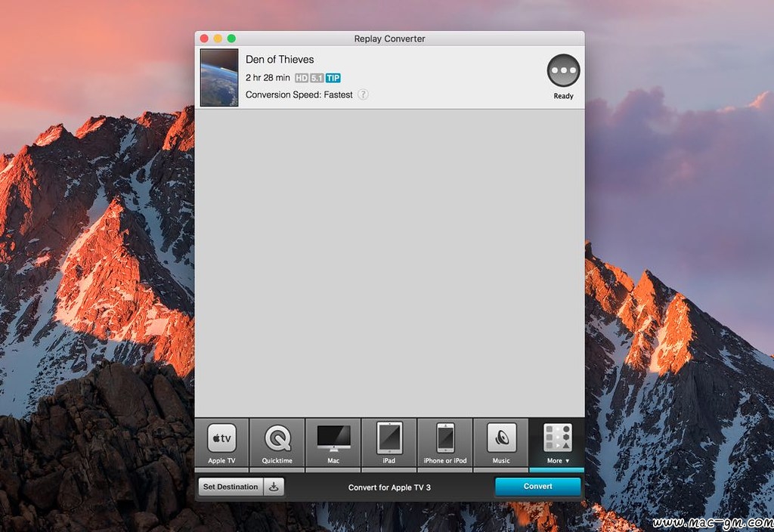Minimize the Replay Converter window
This screenshot has width=774, height=532.
pyautogui.click(x=218, y=39)
